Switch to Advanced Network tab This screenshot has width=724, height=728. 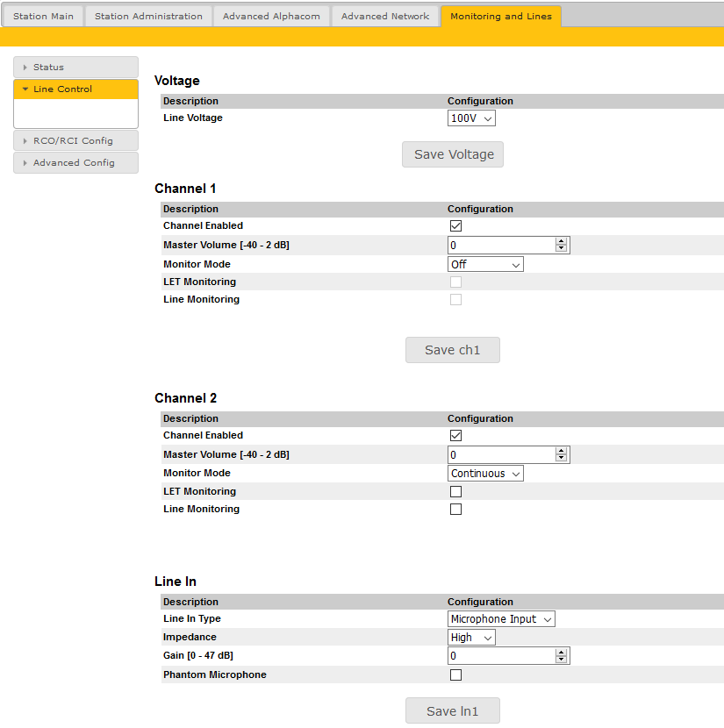384,17
